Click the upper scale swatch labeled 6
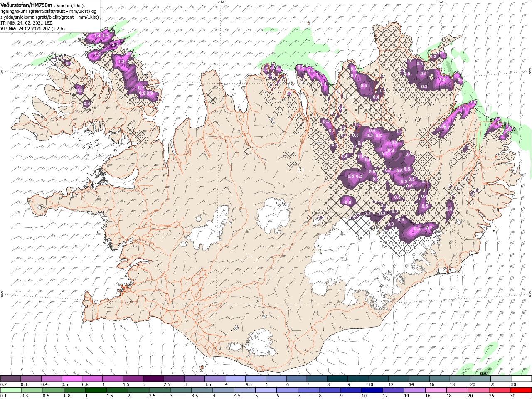The height and width of the screenshot is (399, 532). 296,379
